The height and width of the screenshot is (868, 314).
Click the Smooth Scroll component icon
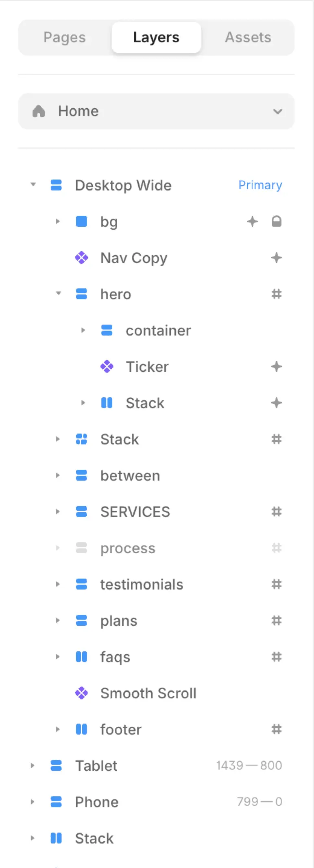(x=81, y=693)
